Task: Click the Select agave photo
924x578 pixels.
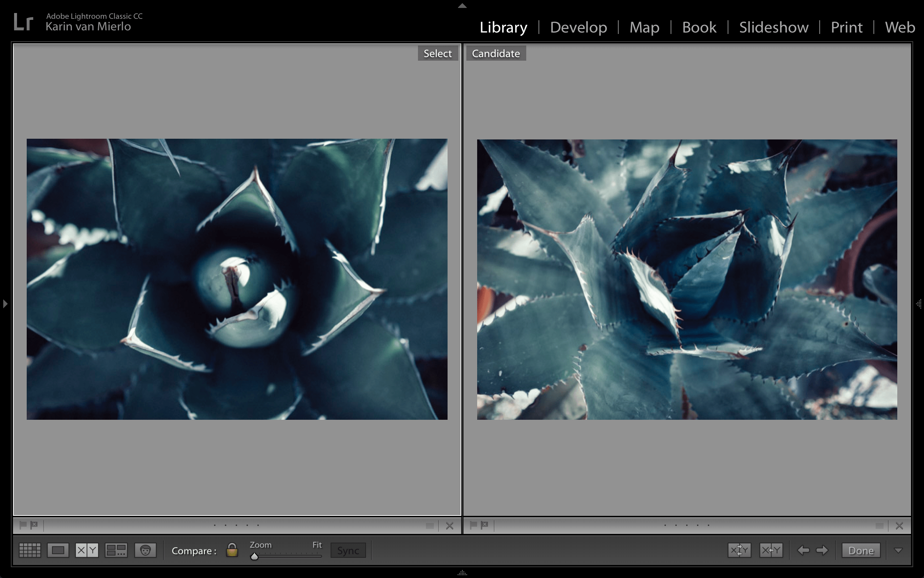Action: (x=237, y=279)
